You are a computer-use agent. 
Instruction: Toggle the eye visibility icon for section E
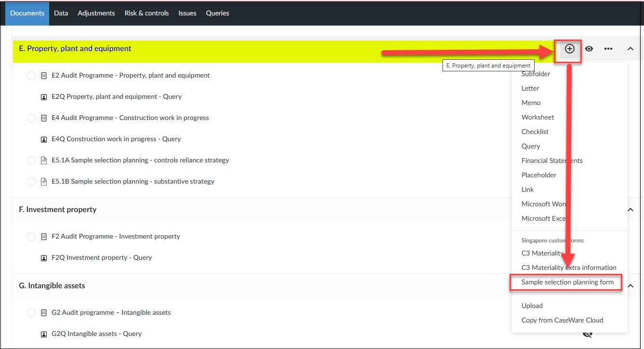pyautogui.click(x=589, y=49)
